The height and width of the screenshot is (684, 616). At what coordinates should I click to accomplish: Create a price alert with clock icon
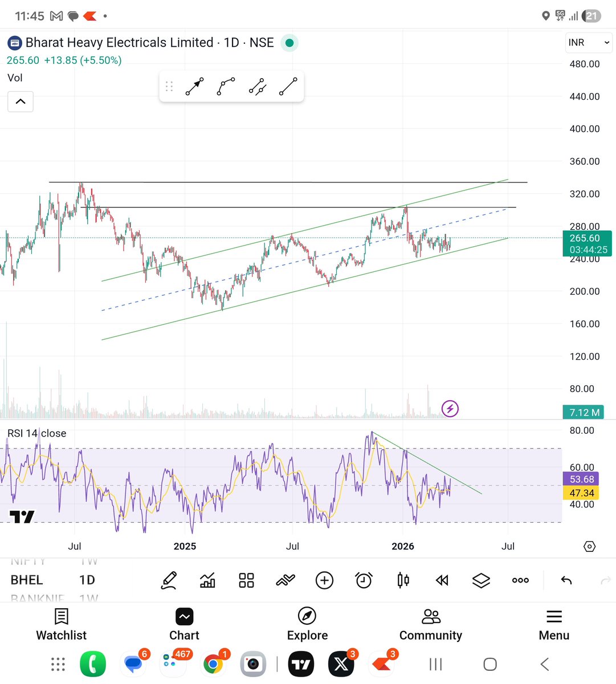click(x=364, y=580)
